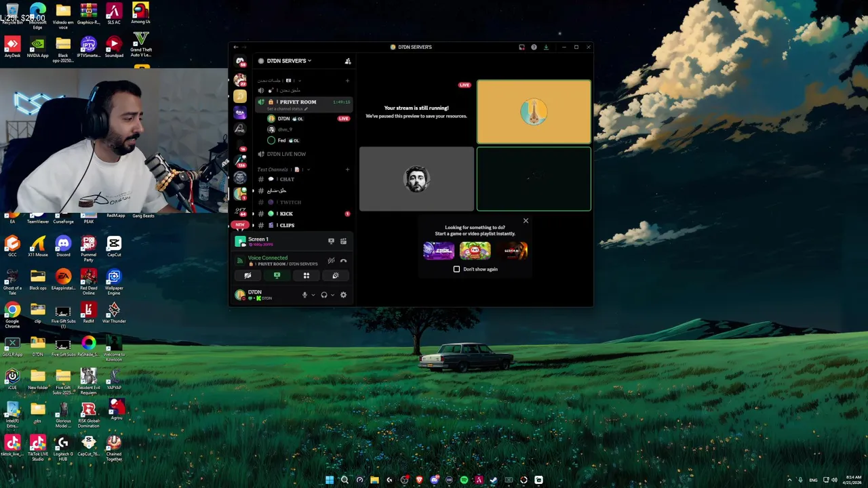Screen dimensions: 868x488
Task: Open Wallpaper Engine desktop shortcut
Action: click(114, 279)
